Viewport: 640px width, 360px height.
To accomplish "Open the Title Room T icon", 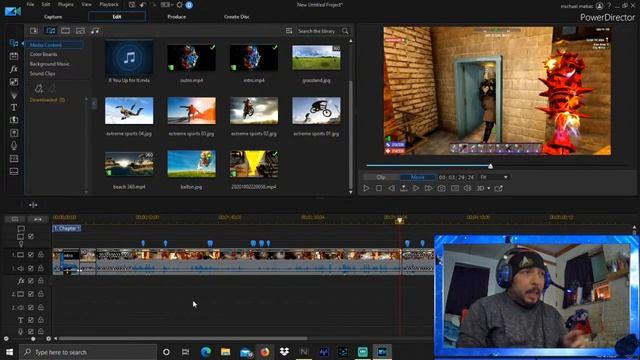I will click(14, 107).
